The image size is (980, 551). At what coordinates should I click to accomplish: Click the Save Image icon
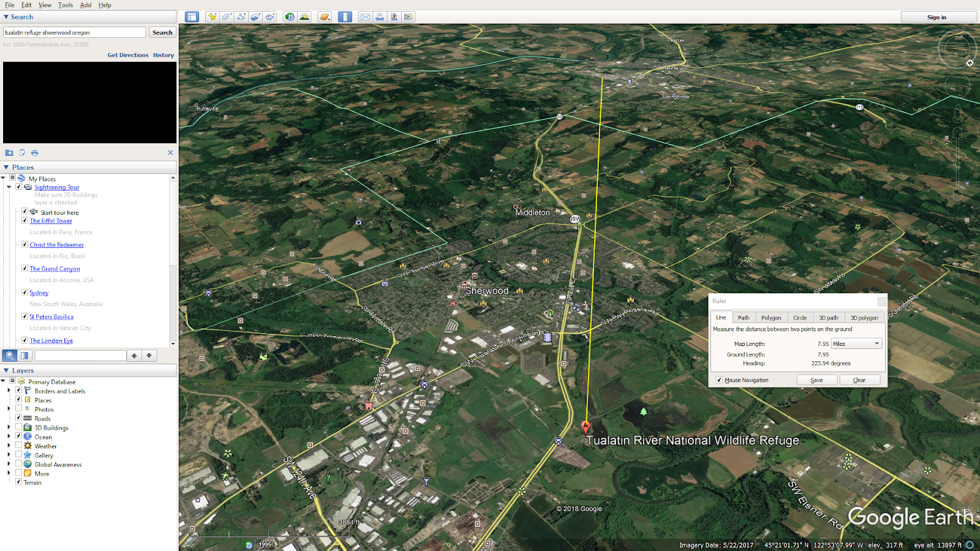point(394,17)
